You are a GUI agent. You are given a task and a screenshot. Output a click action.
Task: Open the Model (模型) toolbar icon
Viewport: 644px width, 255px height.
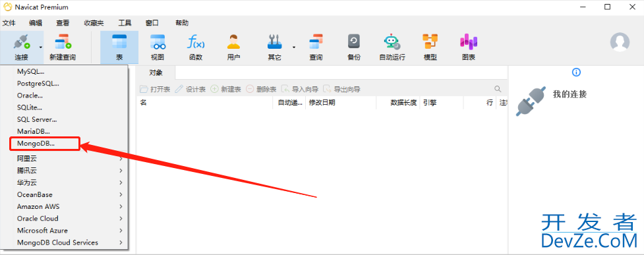[x=430, y=42]
